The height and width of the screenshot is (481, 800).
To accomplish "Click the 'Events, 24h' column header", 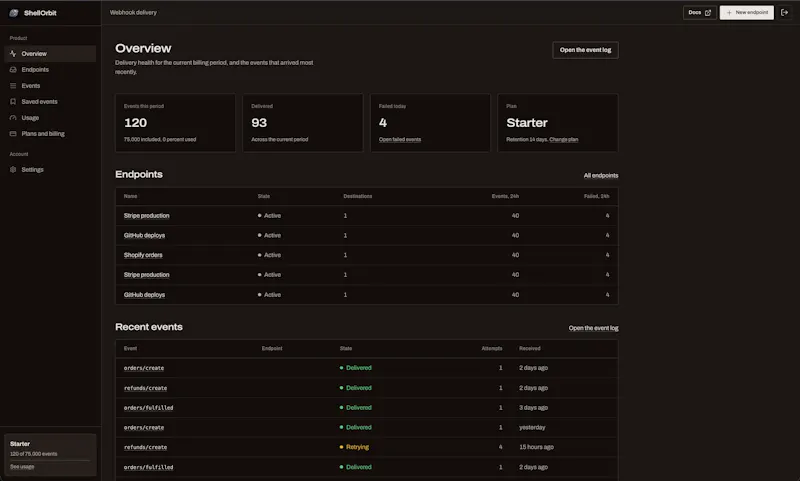I will (505, 196).
